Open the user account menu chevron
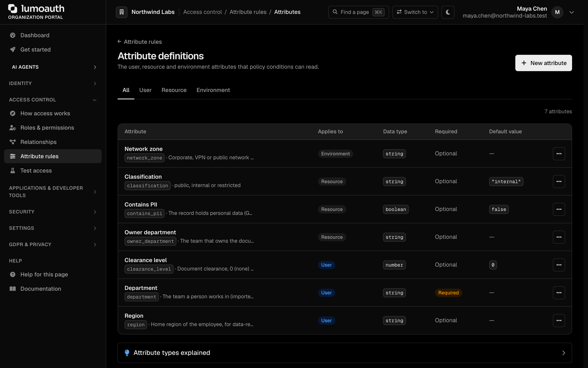This screenshot has height=368, width=588. click(571, 12)
